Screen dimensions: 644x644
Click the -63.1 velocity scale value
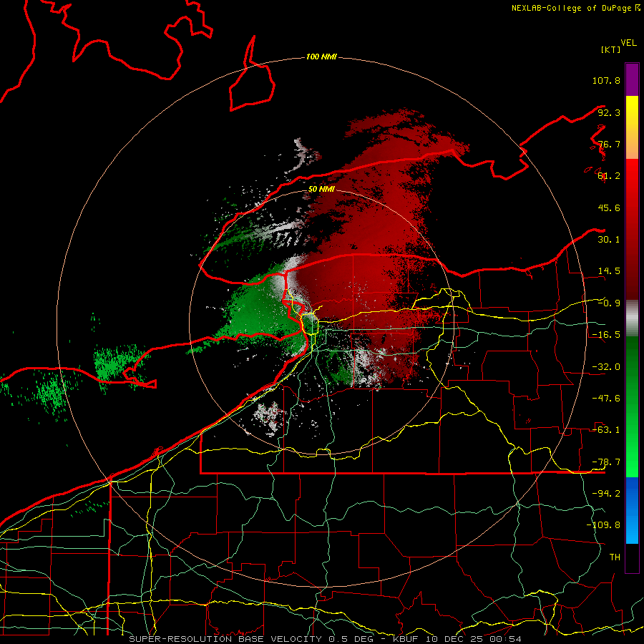[x=606, y=430]
